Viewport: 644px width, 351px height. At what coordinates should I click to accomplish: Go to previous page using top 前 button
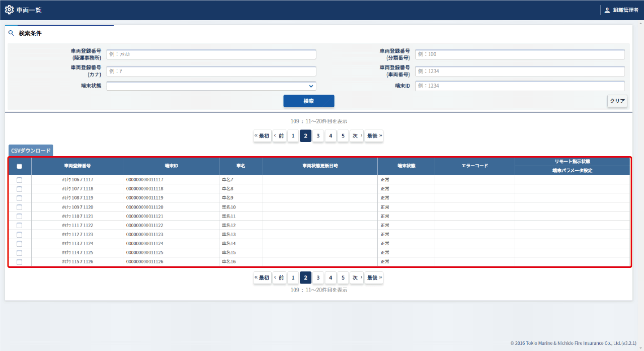pyautogui.click(x=279, y=136)
